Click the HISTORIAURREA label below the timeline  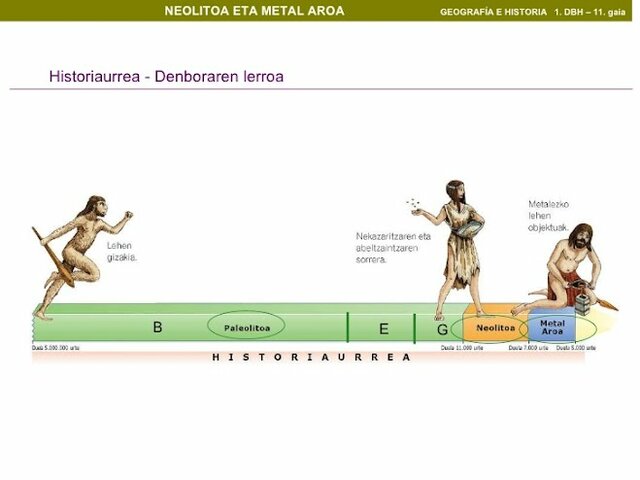click(x=311, y=358)
